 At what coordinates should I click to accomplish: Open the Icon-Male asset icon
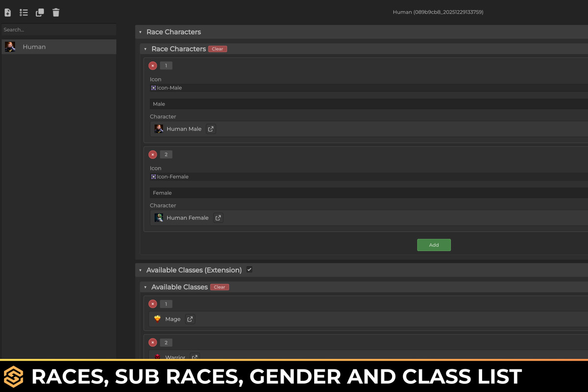[x=153, y=87]
